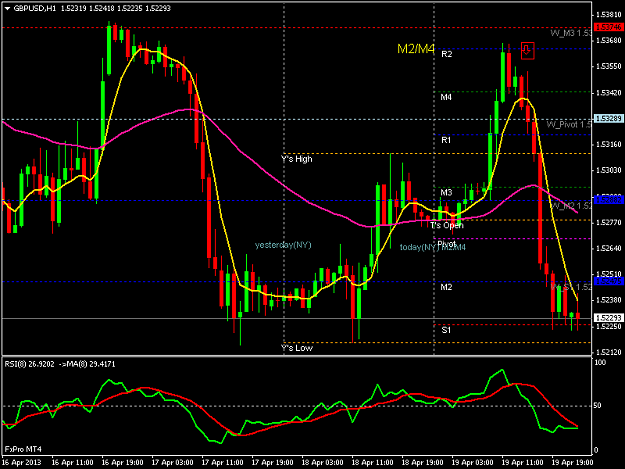
Task: Click the 1.53810 price axis label
Action: 609,15
